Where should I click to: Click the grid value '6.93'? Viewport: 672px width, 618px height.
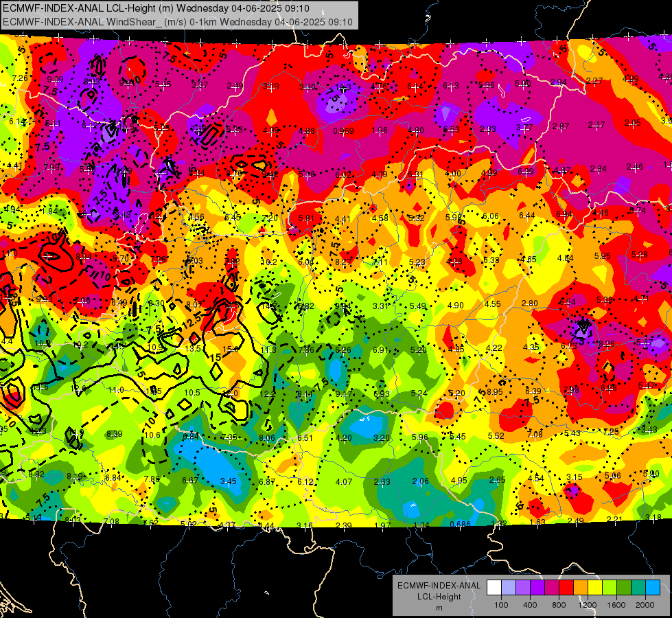[382, 393]
